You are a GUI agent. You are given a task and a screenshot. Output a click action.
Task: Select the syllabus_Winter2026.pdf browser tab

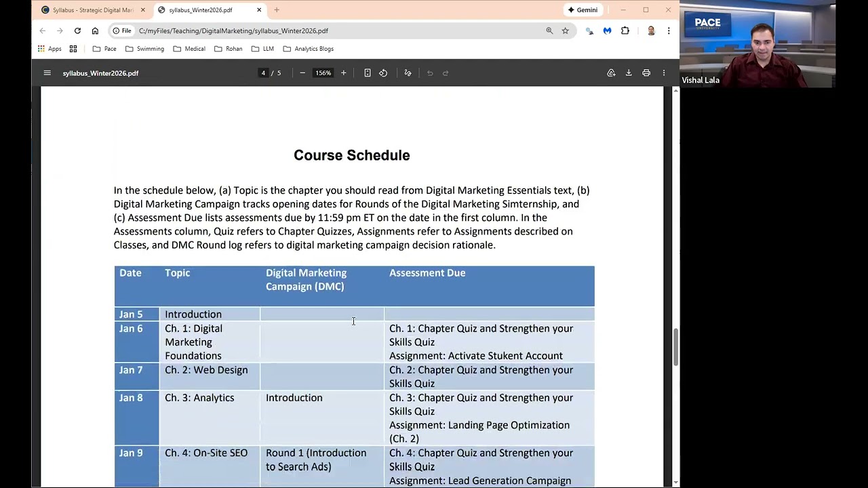(200, 10)
